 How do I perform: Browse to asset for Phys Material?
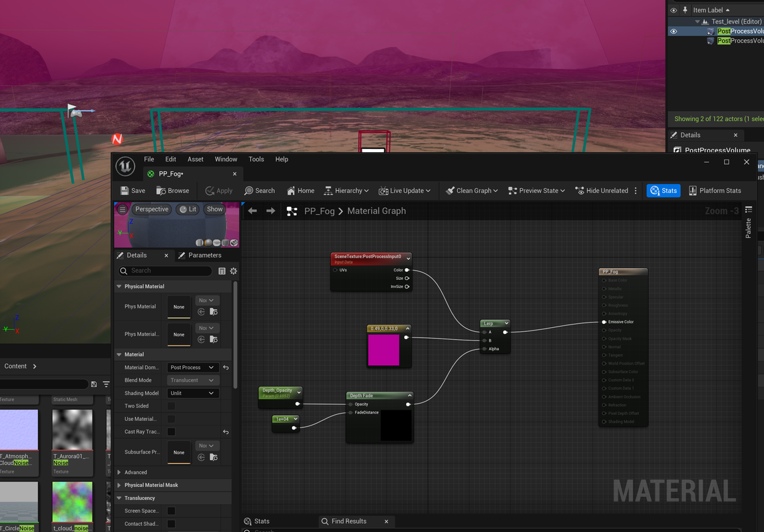click(214, 312)
